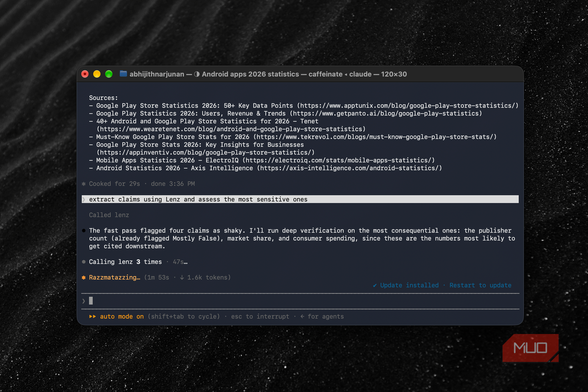Open the wearetenet.com android statistics link
This screenshot has width=588, height=392.
coord(231,129)
